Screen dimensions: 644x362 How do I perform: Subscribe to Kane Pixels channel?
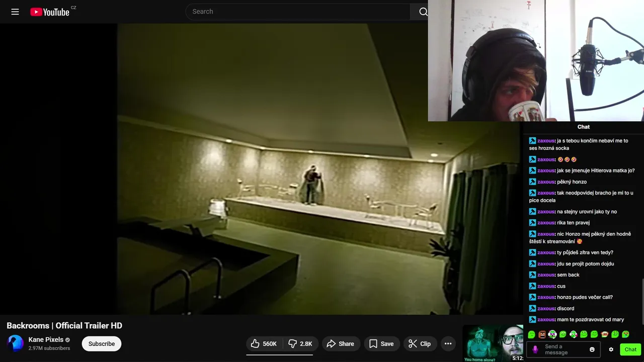click(x=102, y=344)
